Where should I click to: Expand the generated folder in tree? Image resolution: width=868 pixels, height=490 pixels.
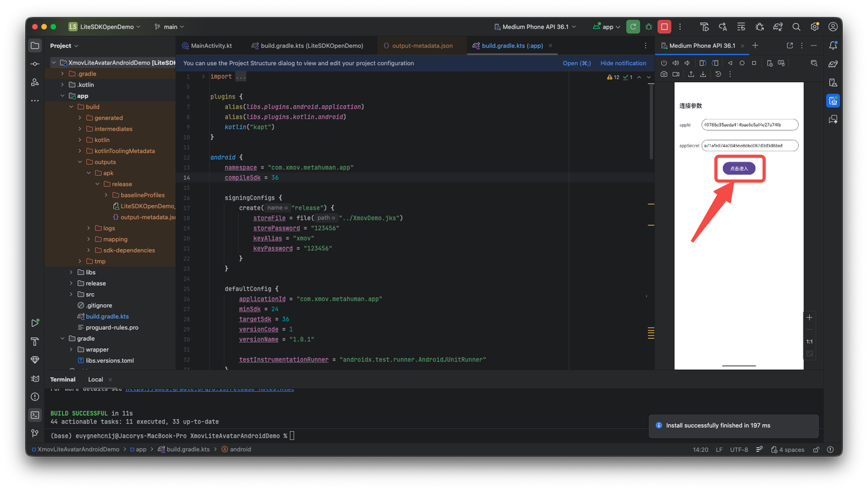80,118
